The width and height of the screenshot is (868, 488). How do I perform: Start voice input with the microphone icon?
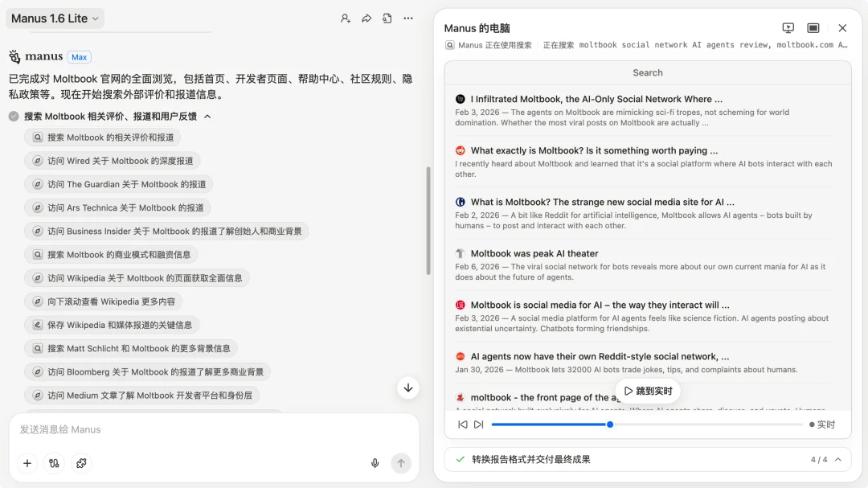click(x=375, y=463)
